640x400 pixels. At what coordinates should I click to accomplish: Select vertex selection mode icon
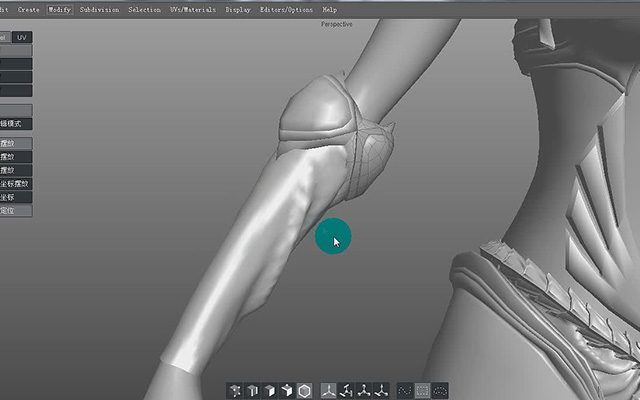click(x=235, y=390)
